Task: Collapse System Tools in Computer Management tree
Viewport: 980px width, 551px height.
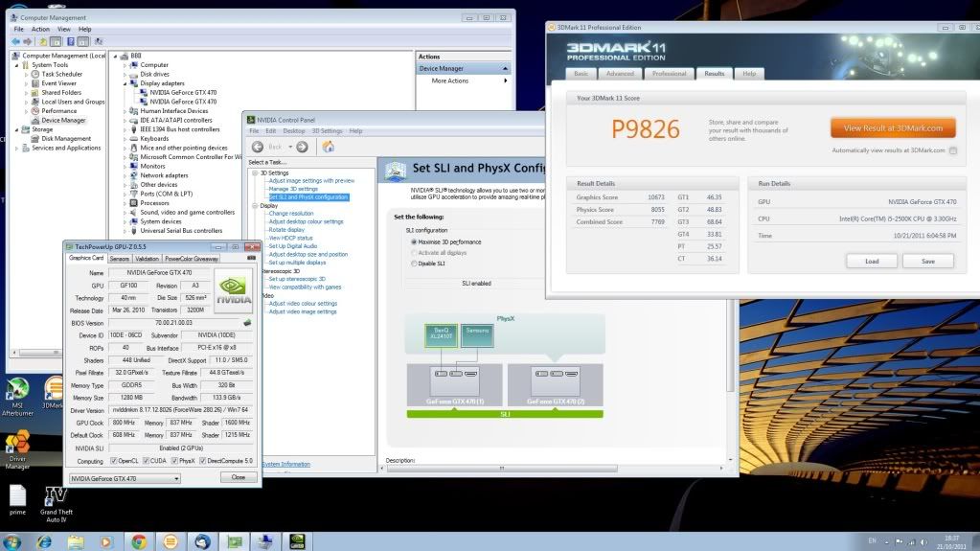Action: [x=17, y=65]
